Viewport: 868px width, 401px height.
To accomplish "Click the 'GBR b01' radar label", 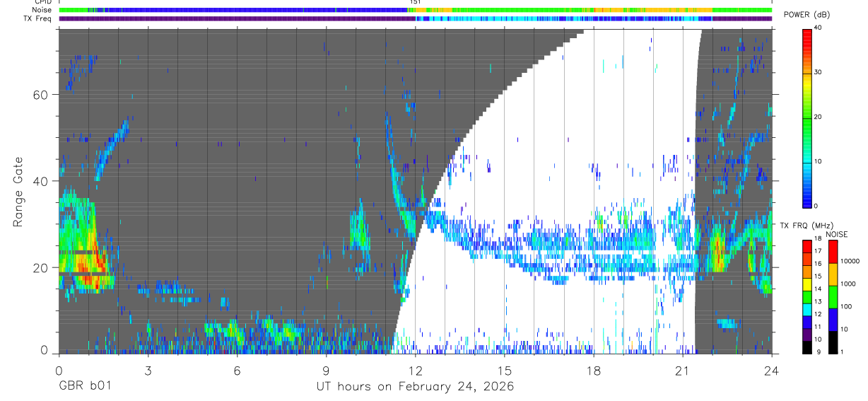I will (x=84, y=387).
